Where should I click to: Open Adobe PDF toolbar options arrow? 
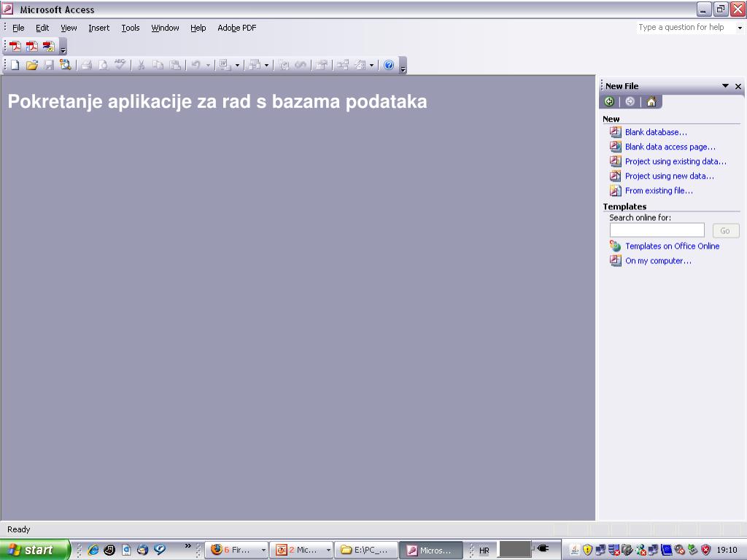[63, 47]
